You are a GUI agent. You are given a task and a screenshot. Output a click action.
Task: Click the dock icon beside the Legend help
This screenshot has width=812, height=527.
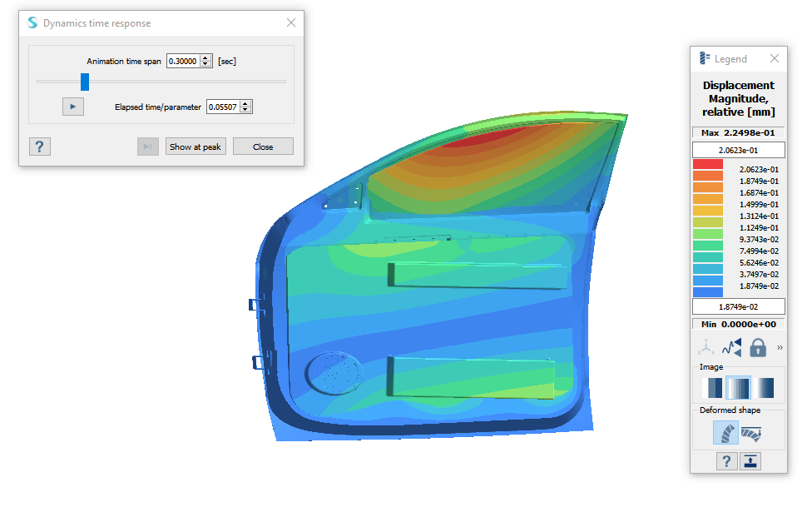click(x=750, y=461)
